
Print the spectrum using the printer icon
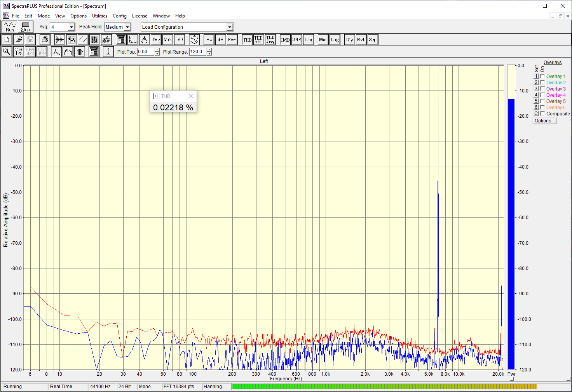click(45, 40)
